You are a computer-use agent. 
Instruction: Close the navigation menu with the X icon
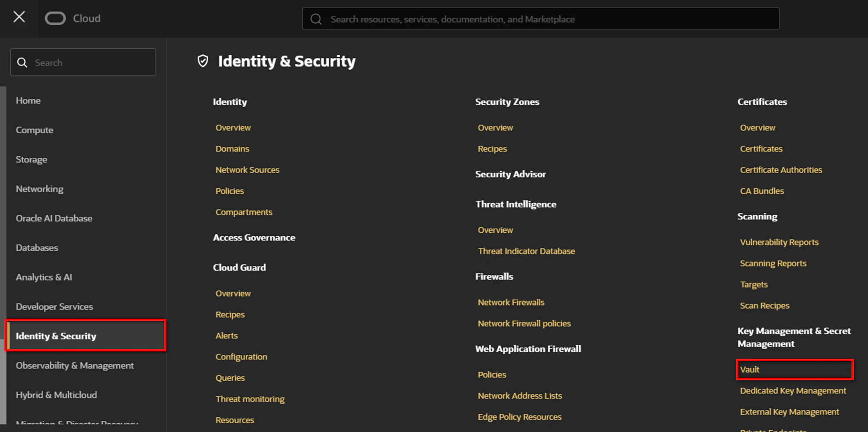19,17
